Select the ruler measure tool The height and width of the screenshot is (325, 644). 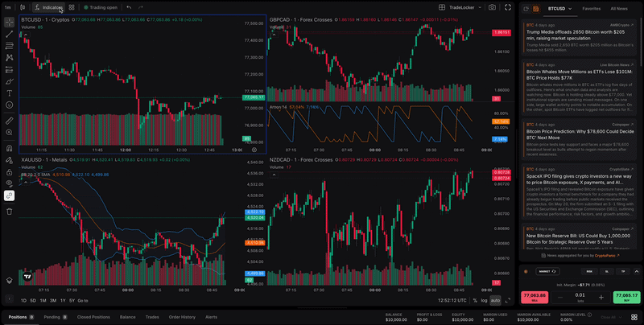(x=10, y=121)
